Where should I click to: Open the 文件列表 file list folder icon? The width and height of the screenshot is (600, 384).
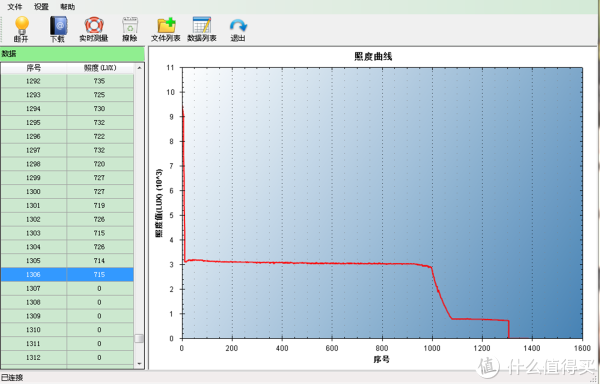[166, 26]
